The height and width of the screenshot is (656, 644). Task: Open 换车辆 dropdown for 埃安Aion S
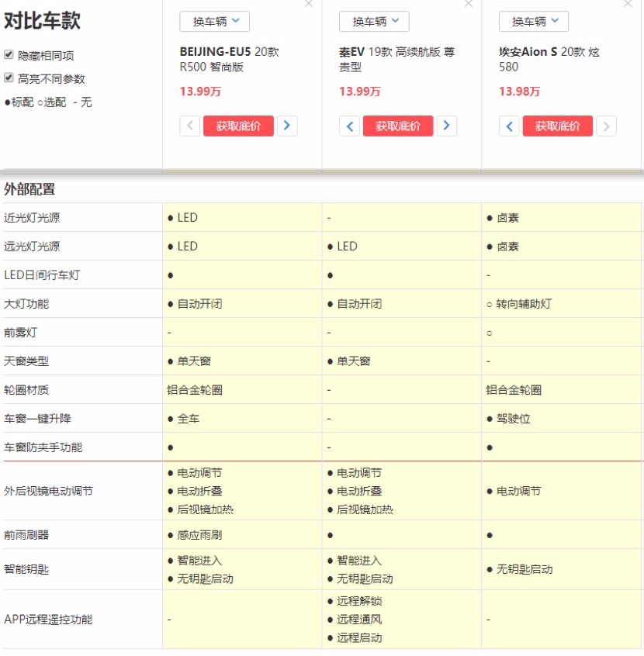[x=534, y=22]
